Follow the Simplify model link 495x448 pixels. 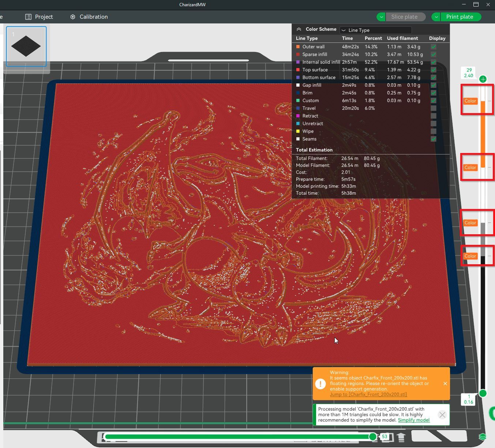[x=413, y=420]
